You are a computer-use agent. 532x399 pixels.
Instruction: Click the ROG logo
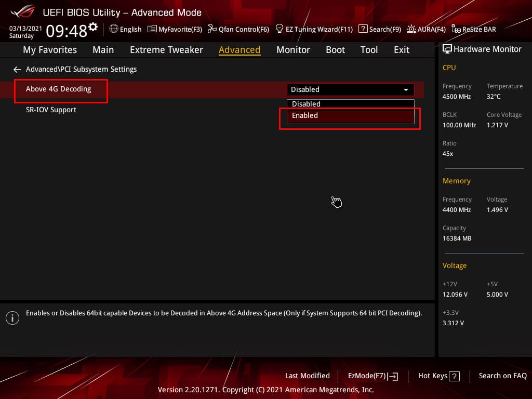[x=23, y=12]
